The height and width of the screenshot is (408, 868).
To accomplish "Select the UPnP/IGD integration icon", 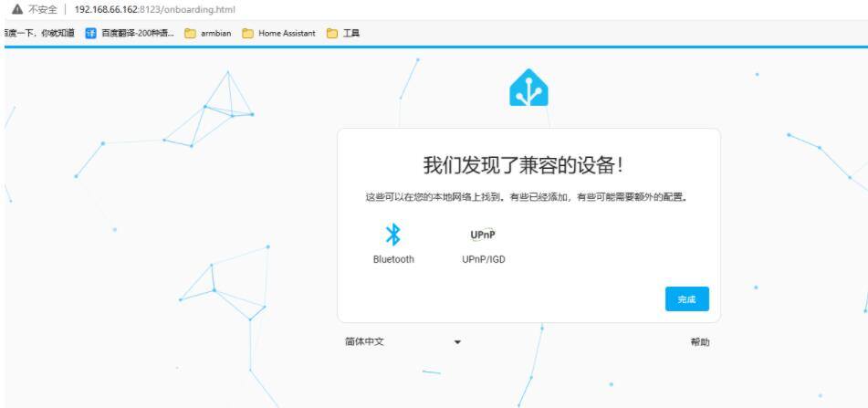I will click(483, 235).
